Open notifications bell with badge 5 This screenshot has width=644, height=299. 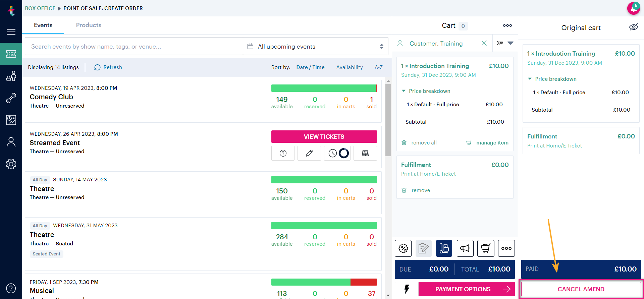point(633,8)
